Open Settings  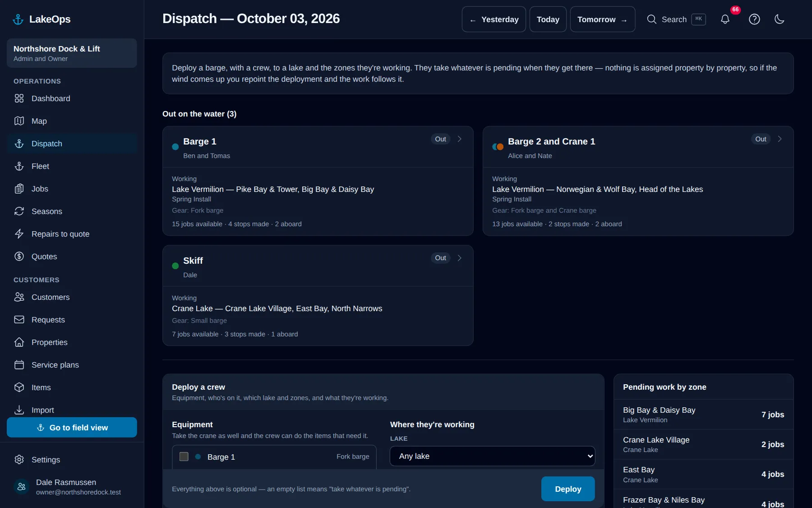(72, 460)
